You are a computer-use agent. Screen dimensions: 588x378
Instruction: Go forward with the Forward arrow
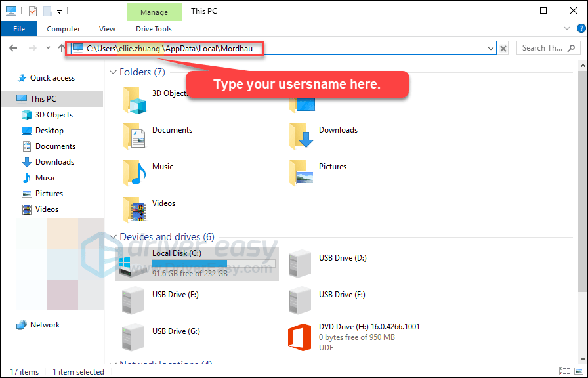(33, 48)
